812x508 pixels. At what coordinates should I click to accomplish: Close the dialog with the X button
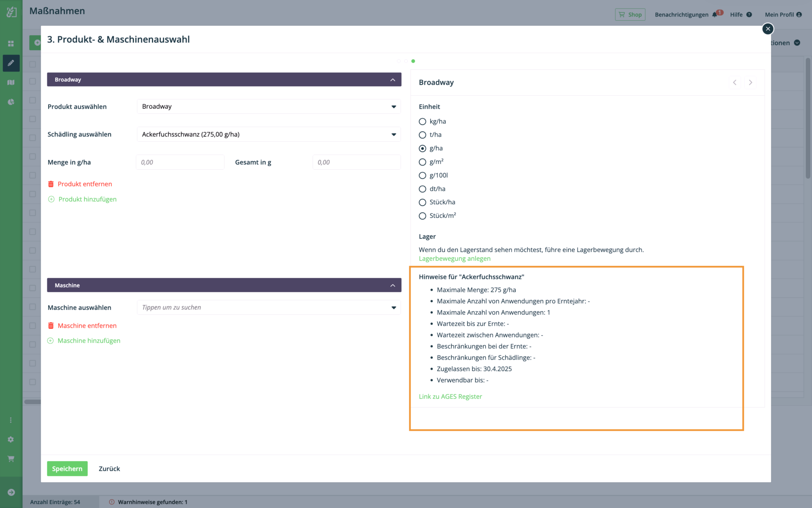768,29
